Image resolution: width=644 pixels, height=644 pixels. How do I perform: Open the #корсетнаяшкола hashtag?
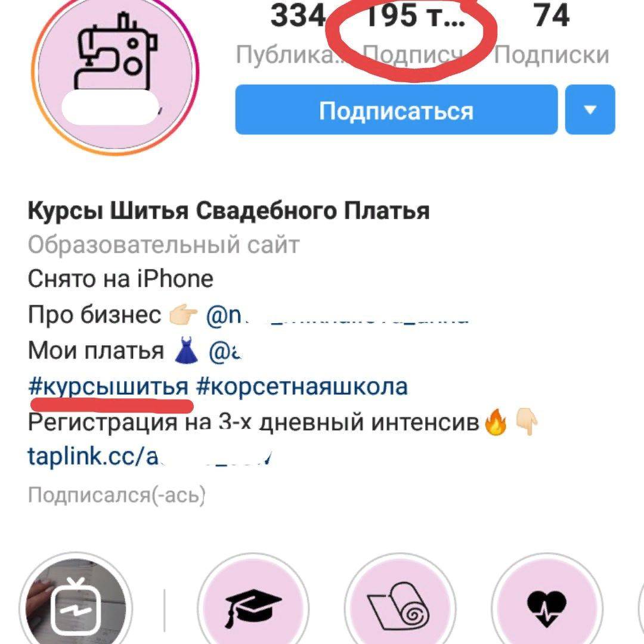302,386
